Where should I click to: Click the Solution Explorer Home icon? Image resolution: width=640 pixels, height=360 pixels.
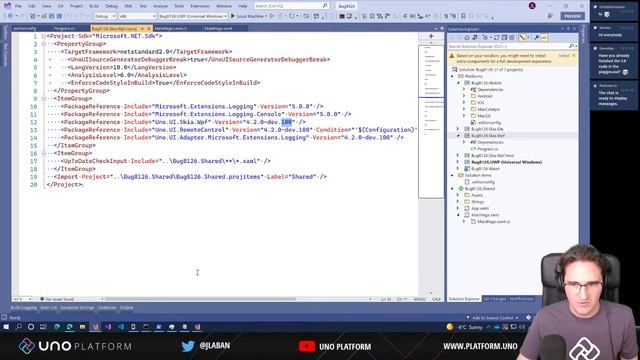coord(467,38)
